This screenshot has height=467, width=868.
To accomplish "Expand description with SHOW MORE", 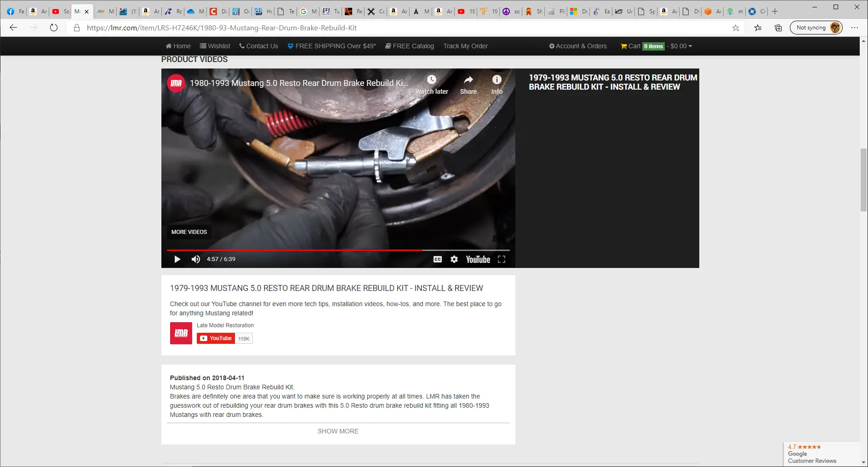I will pyautogui.click(x=338, y=431).
